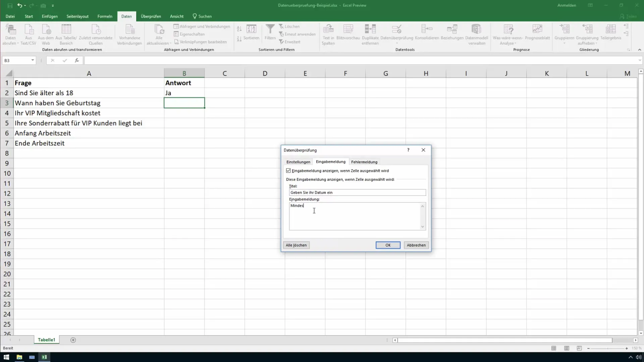The width and height of the screenshot is (644, 362).
Task: Open Was-wäre-wenn-Analyse
Action: pyautogui.click(x=508, y=34)
